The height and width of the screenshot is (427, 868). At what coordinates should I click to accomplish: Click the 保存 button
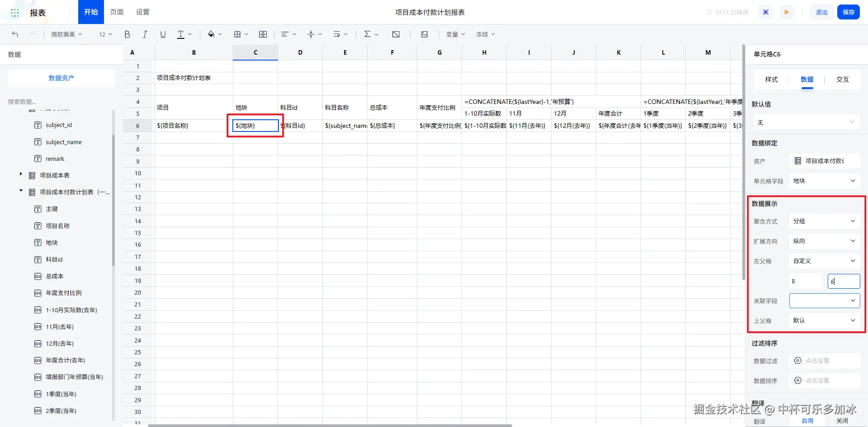point(849,12)
